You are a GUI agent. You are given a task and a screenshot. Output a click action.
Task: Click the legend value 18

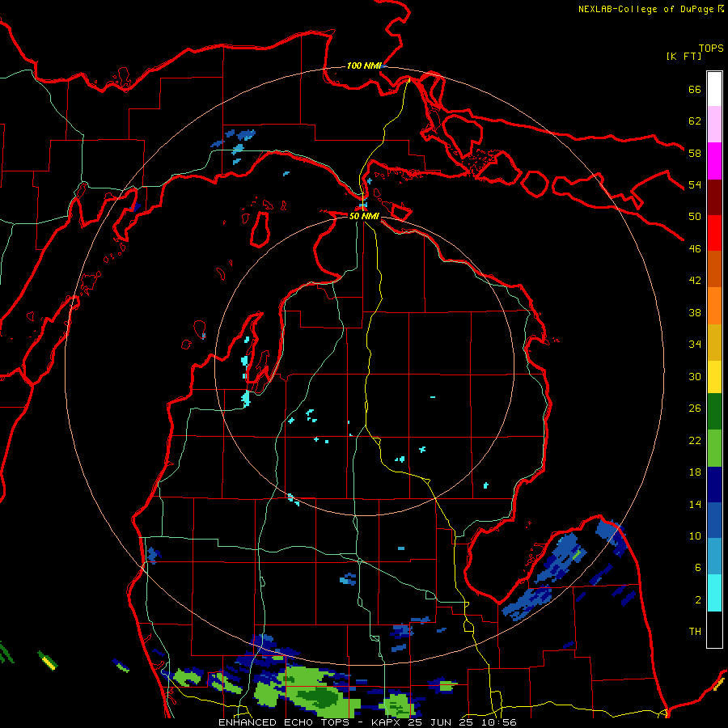695,472
